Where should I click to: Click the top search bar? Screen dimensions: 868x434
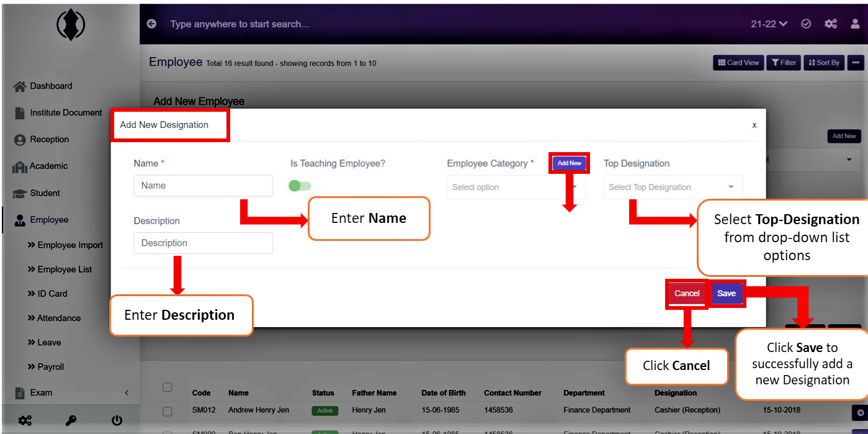click(239, 24)
